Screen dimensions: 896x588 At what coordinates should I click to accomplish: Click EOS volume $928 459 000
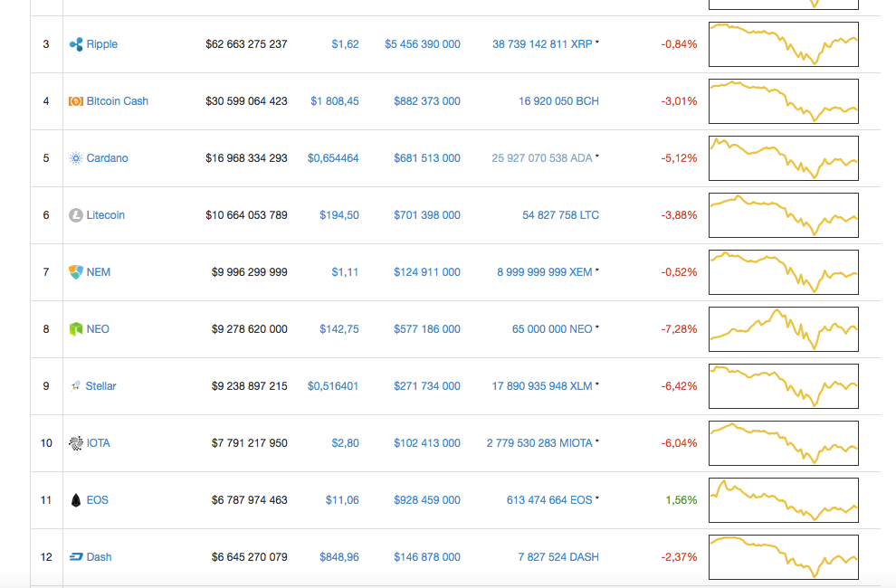427,500
